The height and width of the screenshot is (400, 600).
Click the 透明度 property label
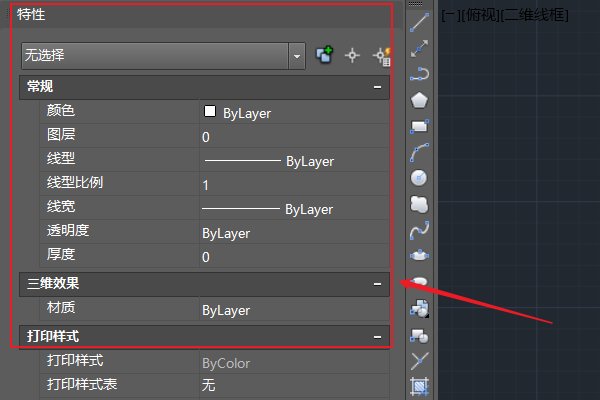pyautogui.click(x=68, y=230)
